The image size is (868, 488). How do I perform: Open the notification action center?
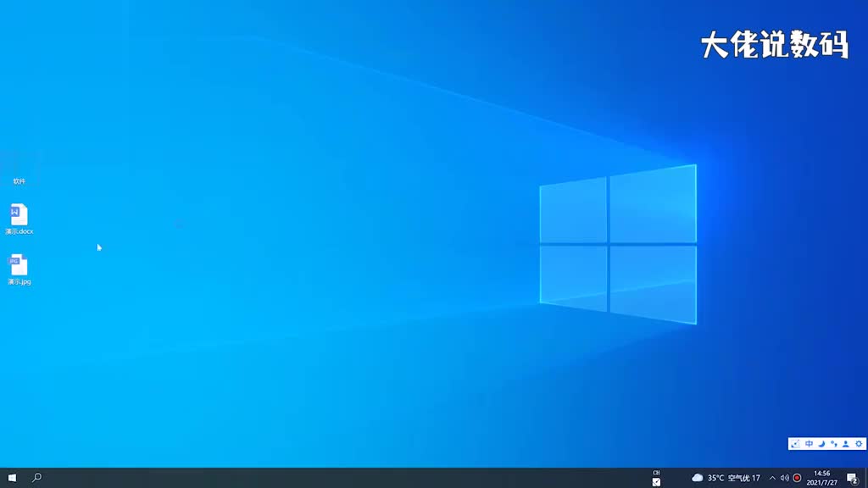(x=853, y=478)
